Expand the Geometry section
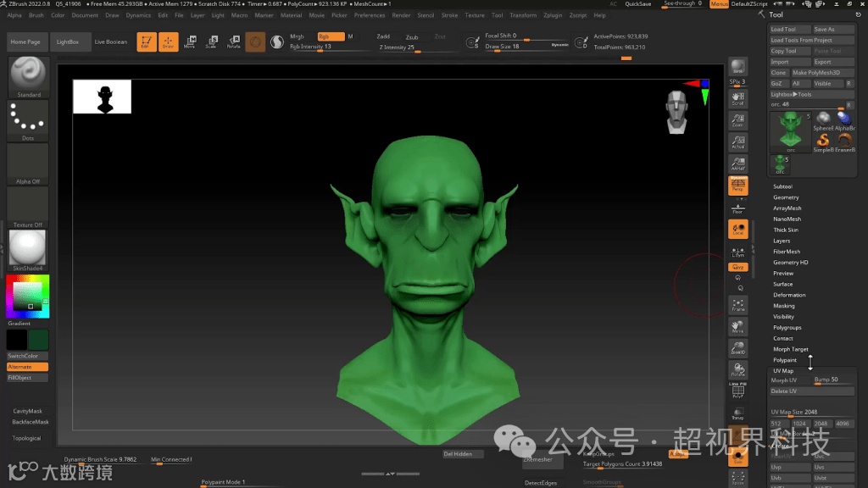The width and height of the screenshot is (868, 488). (x=786, y=197)
